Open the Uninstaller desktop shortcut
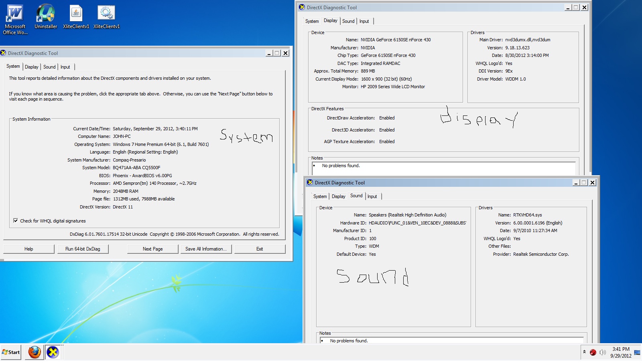This screenshot has width=642, height=364. click(46, 17)
